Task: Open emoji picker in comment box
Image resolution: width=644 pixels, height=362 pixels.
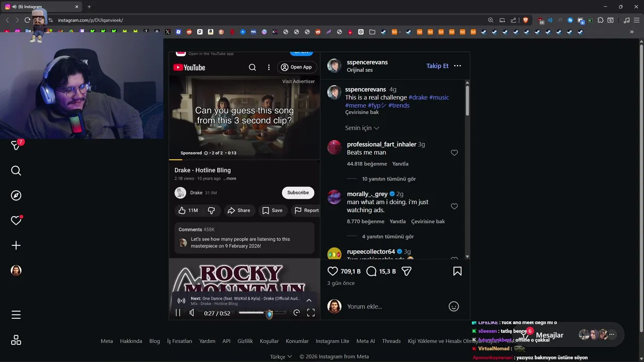Action: 454,306
